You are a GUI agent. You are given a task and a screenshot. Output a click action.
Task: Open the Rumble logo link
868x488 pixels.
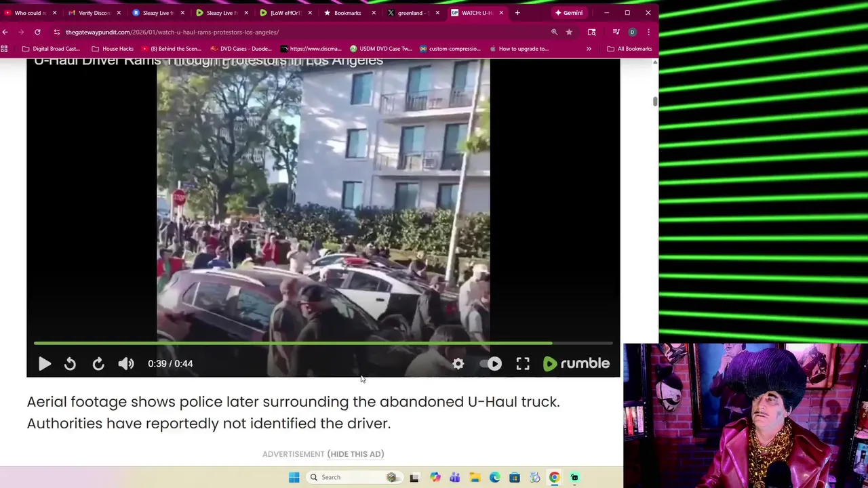576,364
